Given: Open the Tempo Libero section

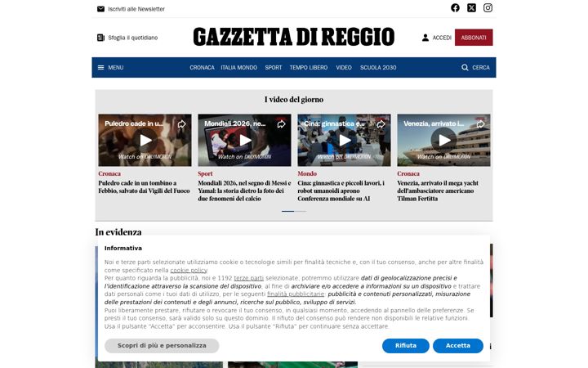Looking at the screenshot, I should (x=308, y=68).
